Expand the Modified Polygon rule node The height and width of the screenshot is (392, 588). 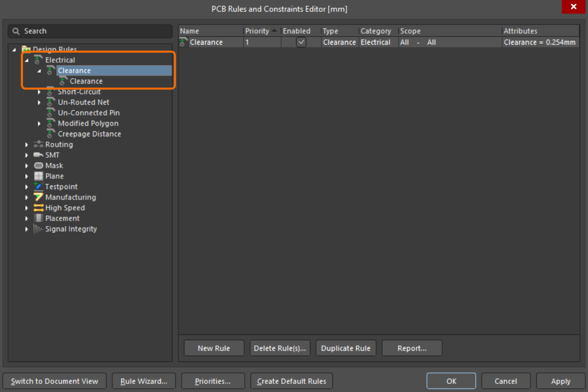(x=39, y=124)
